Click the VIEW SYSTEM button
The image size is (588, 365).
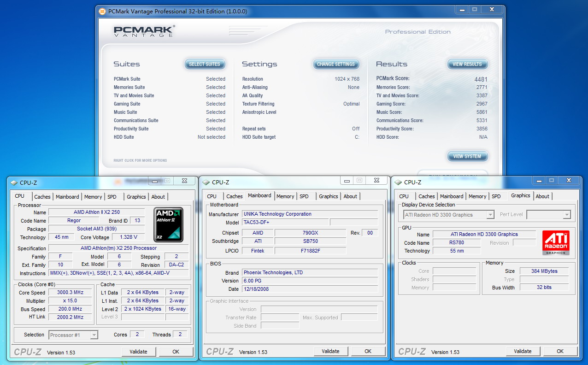[467, 156]
